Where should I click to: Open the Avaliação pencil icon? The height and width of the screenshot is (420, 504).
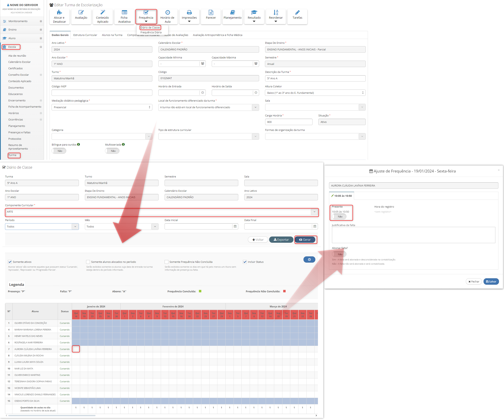coord(81,12)
